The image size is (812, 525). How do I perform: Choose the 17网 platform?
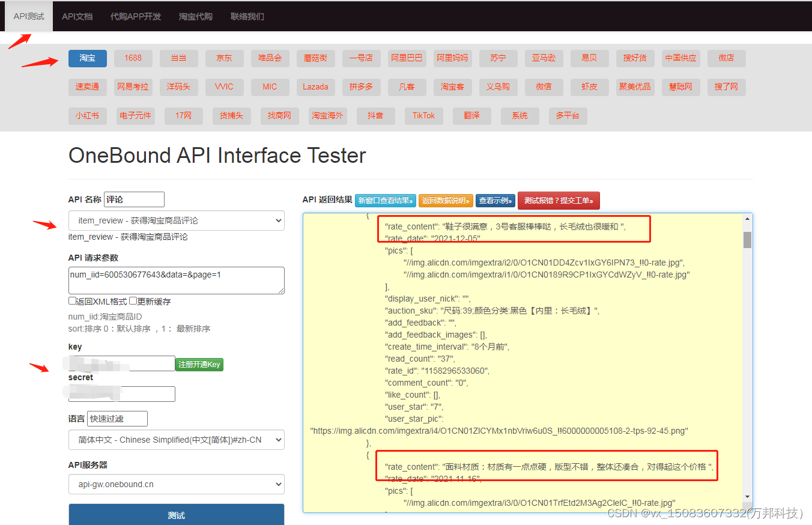click(184, 116)
